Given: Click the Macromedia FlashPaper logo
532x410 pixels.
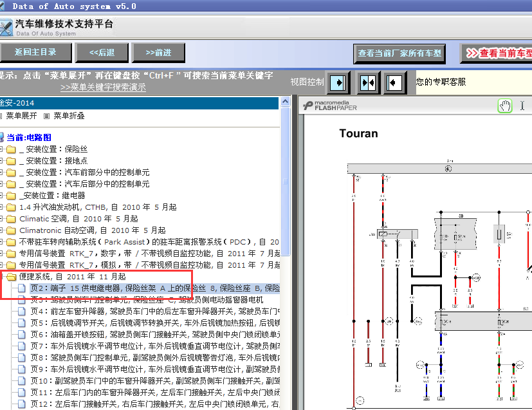Looking at the screenshot, I should coord(330,105).
